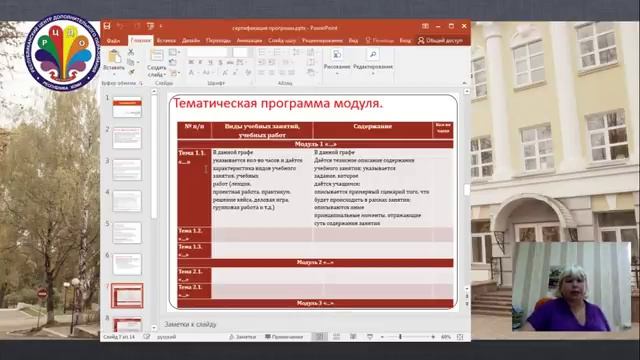Toggle the Примечания comments button in status bar
The width and height of the screenshot is (640, 360).
click(x=284, y=337)
